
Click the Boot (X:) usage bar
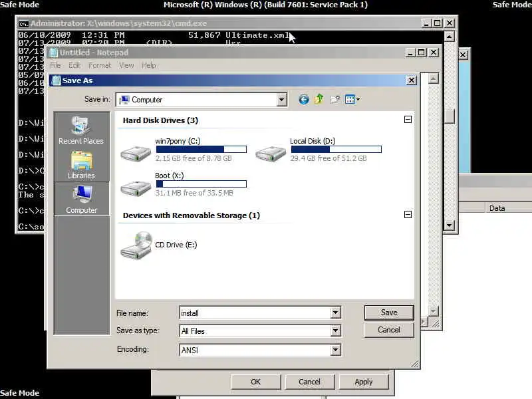tap(201, 184)
